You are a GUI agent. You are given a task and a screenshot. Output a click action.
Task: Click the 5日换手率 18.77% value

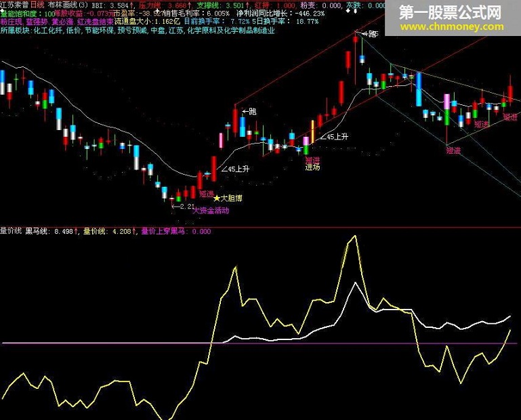tap(285, 22)
